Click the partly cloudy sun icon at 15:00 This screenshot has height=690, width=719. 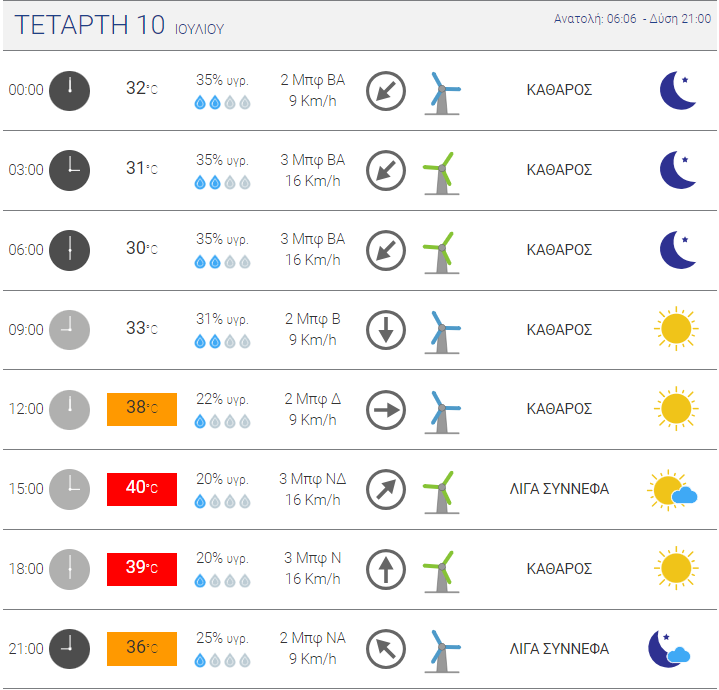click(672, 490)
